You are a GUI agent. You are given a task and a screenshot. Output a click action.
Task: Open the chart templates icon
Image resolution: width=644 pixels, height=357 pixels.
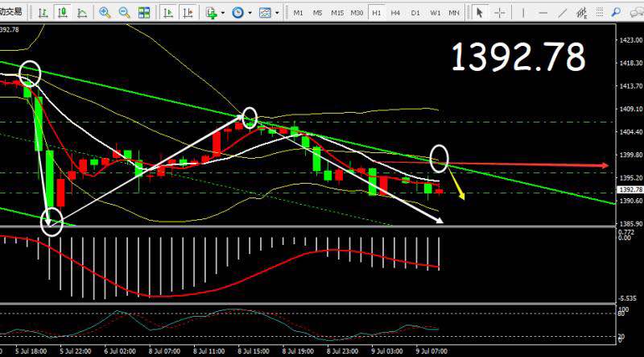(x=266, y=13)
